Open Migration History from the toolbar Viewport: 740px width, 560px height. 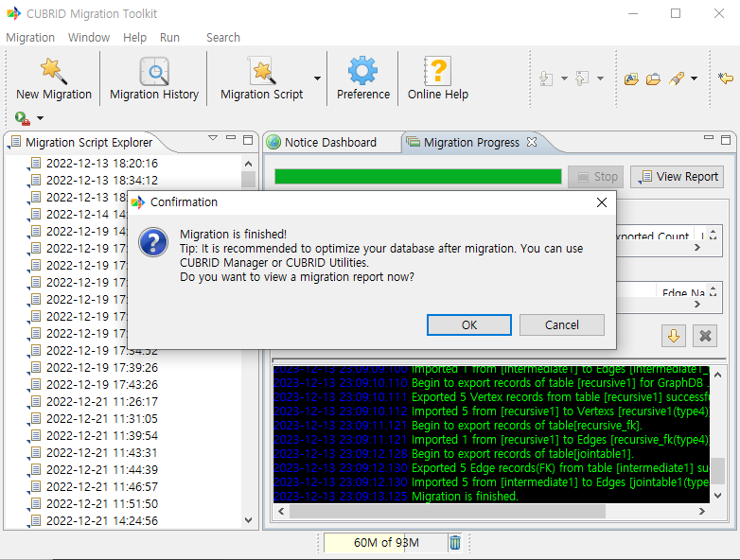coord(154,78)
